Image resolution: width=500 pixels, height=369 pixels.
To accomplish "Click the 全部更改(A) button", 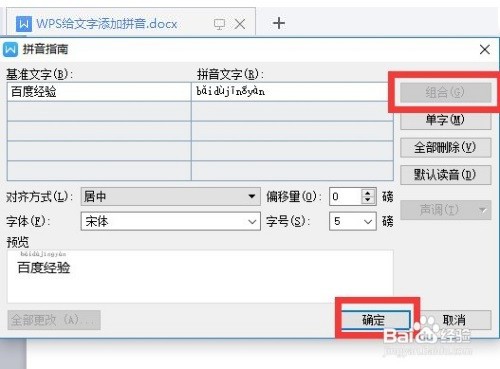I will pyautogui.click(x=54, y=320).
